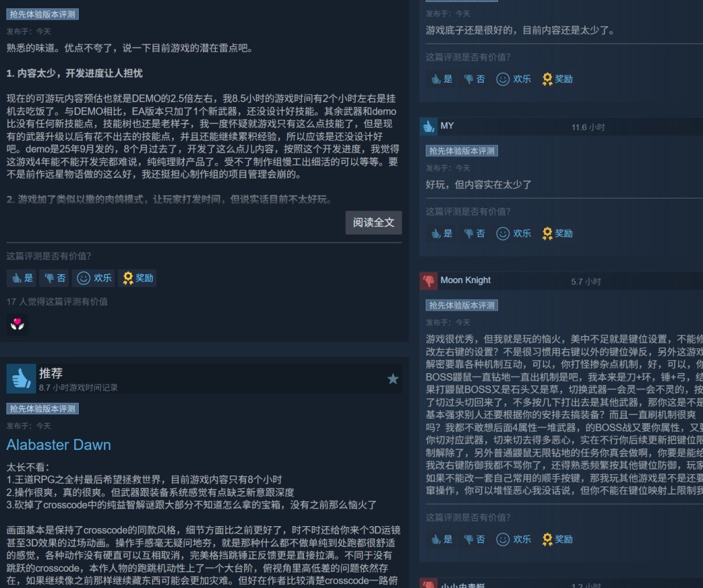
Task: Vote 是 on the review with 17 helpful votes
Action: (x=21, y=278)
